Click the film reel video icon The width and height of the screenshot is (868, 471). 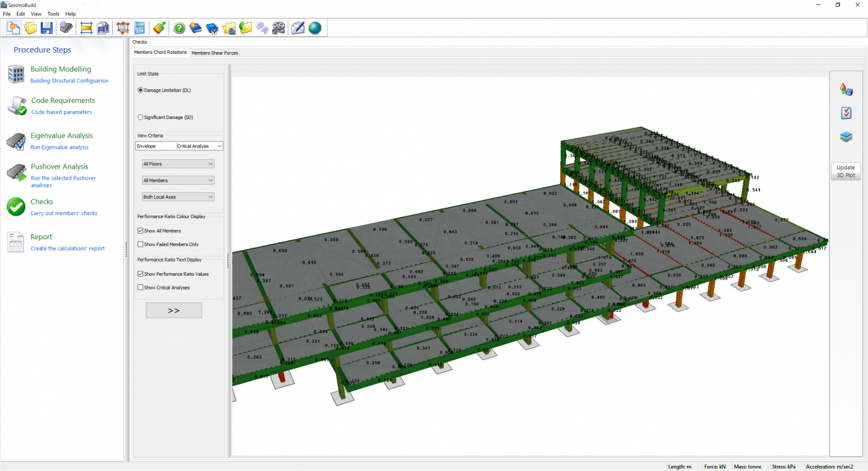pos(279,28)
